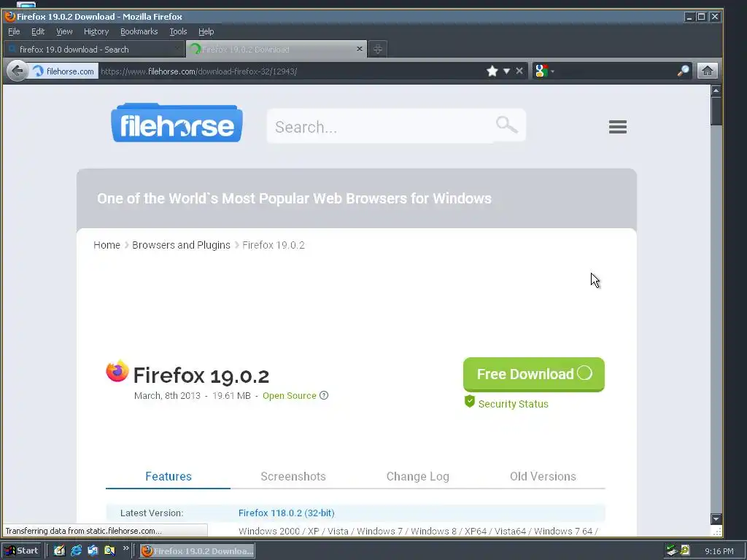This screenshot has height=560, width=747.
Task: Click the address bar URL field
Action: [290, 71]
